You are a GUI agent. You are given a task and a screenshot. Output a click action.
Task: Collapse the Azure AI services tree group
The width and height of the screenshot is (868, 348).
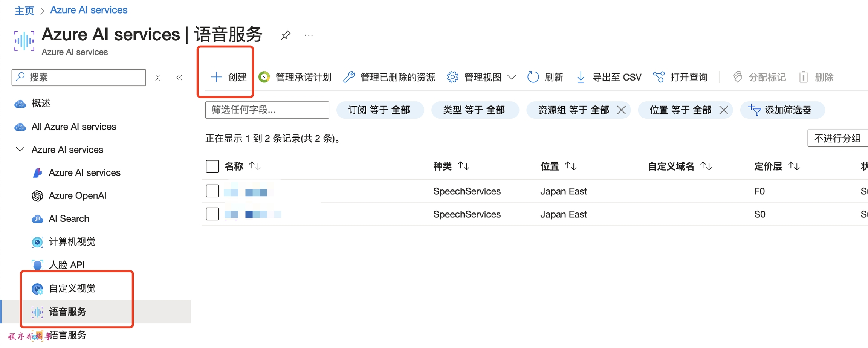coord(20,150)
